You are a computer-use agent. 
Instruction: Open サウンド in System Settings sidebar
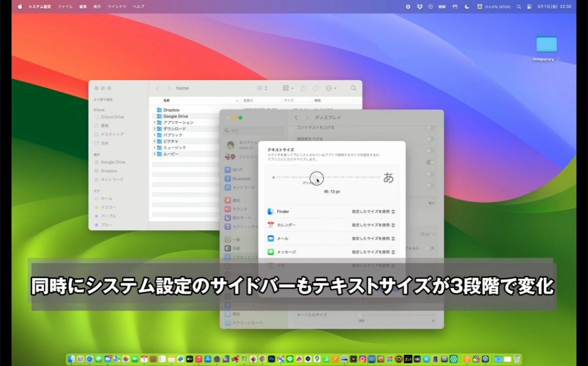click(x=237, y=209)
